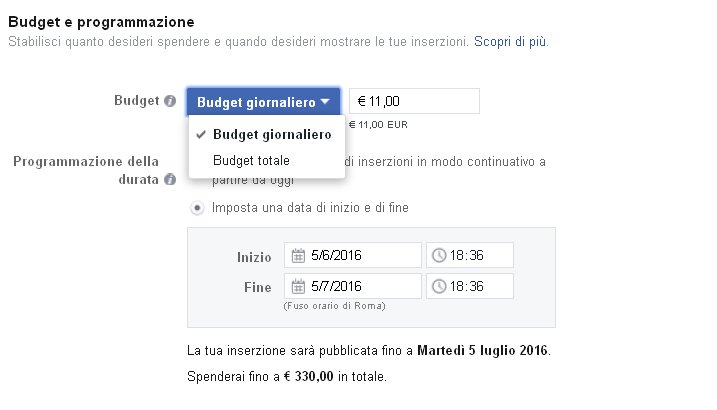Click the Fine date field 5/7/2016

pyautogui.click(x=353, y=286)
